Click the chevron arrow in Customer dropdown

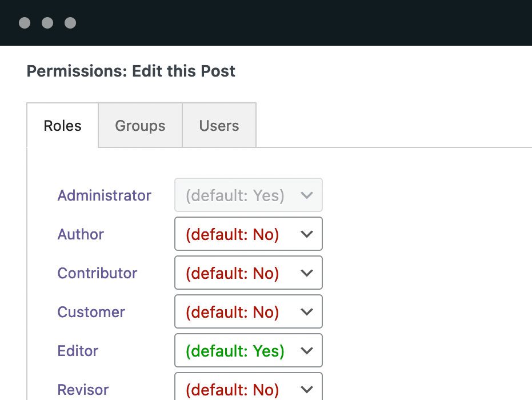(x=307, y=312)
